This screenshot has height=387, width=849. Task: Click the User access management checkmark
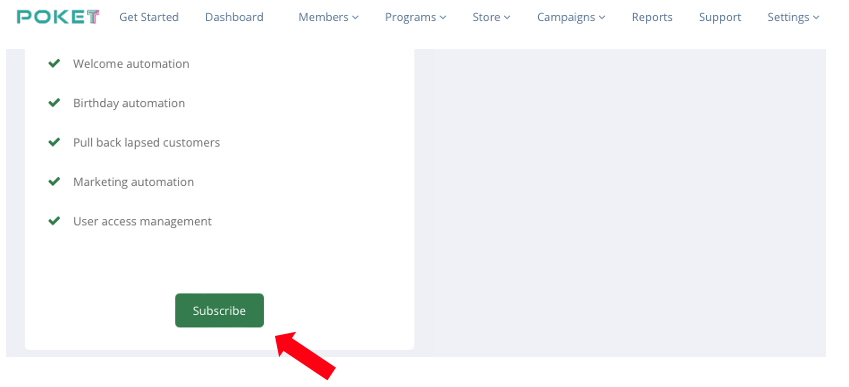tap(54, 221)
